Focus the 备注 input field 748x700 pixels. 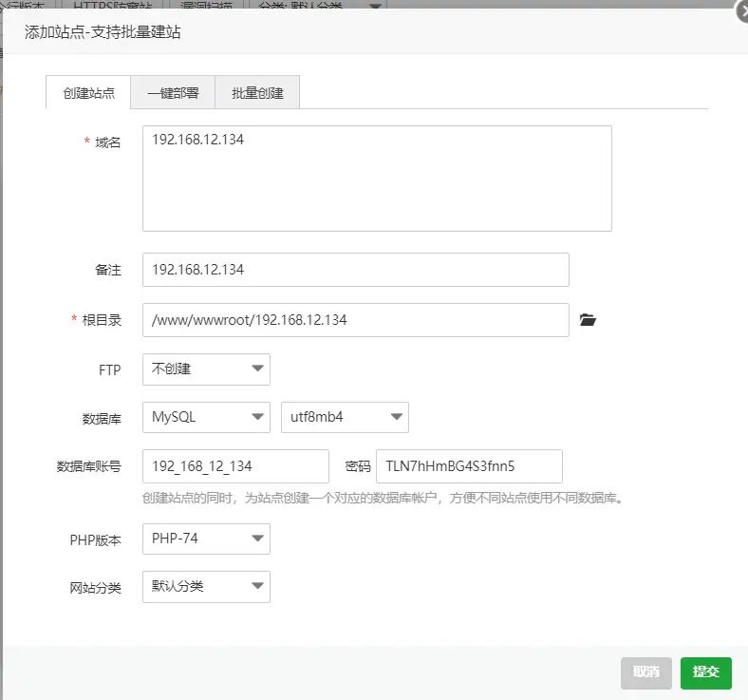(355, 270)
